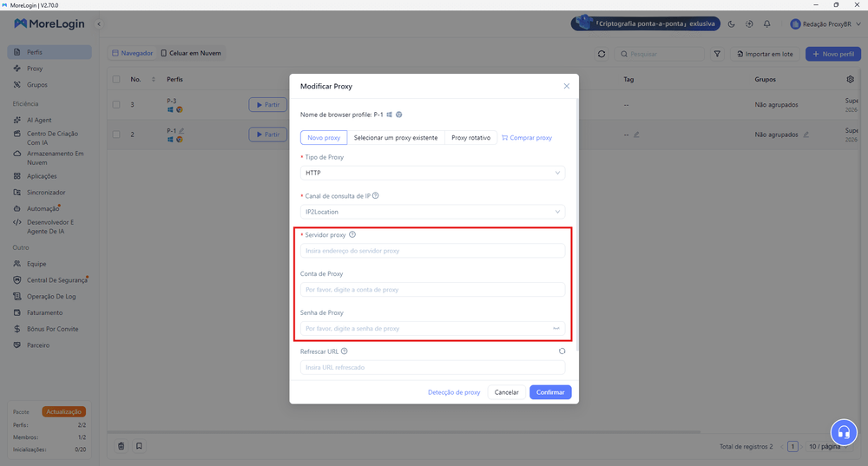Image resolution: width=868 pixels, height=466 pixels.
Task: Open Centro De Criação Com IA
Action: pos(49,138)
